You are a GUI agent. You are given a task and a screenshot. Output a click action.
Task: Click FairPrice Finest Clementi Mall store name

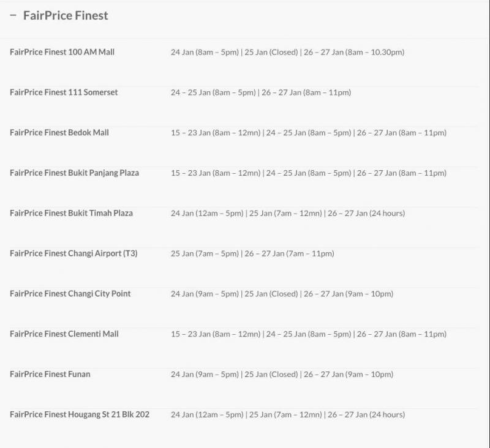(x=64, y=334)
